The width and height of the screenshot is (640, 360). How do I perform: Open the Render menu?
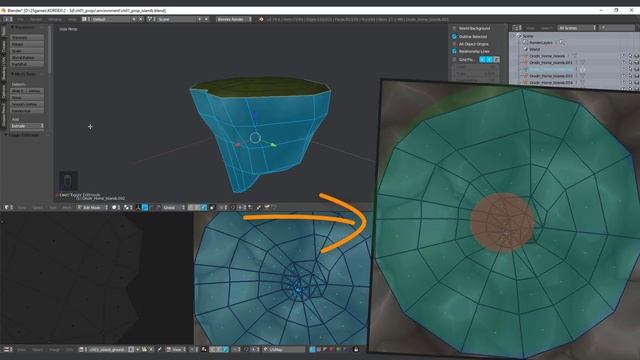coord(36,19)
